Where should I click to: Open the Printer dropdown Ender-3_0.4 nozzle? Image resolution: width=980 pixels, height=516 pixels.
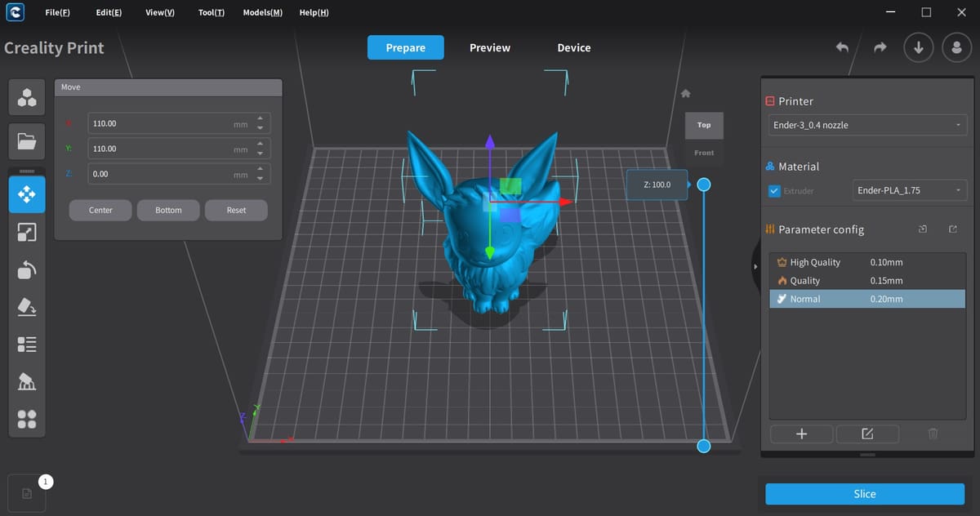[x=868, y=125]
